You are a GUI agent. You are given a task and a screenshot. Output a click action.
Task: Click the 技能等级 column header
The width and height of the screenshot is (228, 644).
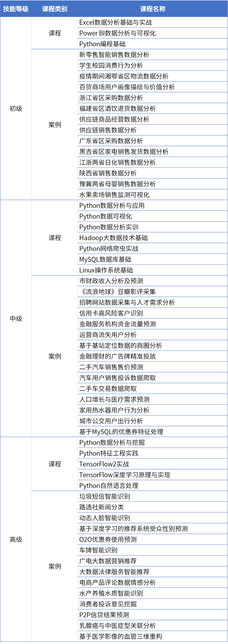point(16,9)
